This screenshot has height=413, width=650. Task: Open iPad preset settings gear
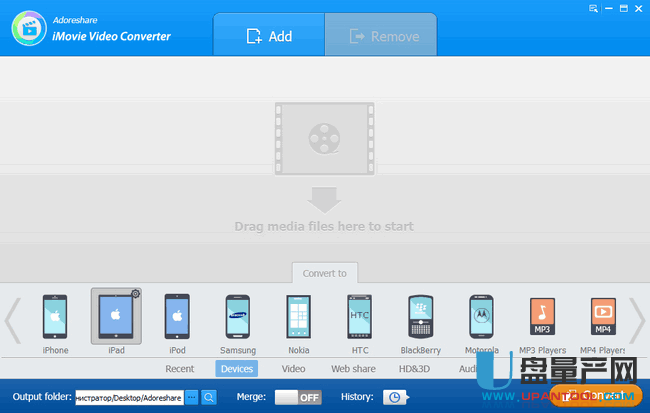135,294
